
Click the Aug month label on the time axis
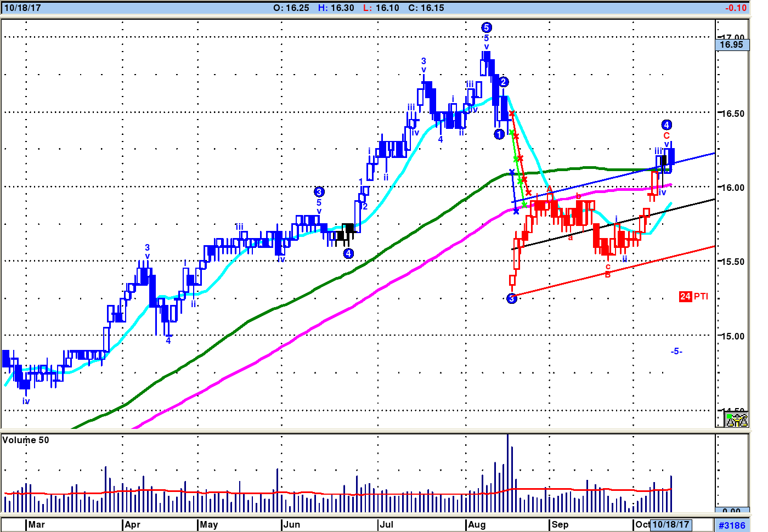(x=477, y=525)
